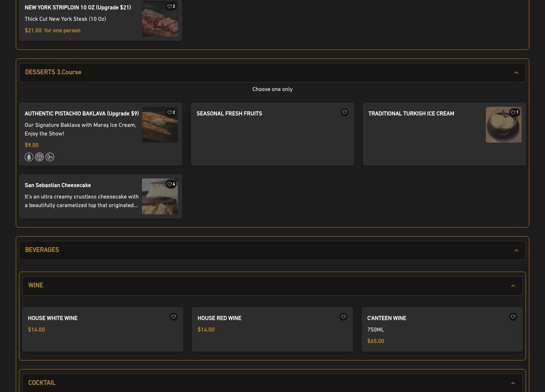Collapse the Beverages section chevron
The width and height of the screenshot is (545, 392).
tap(516, 250)
